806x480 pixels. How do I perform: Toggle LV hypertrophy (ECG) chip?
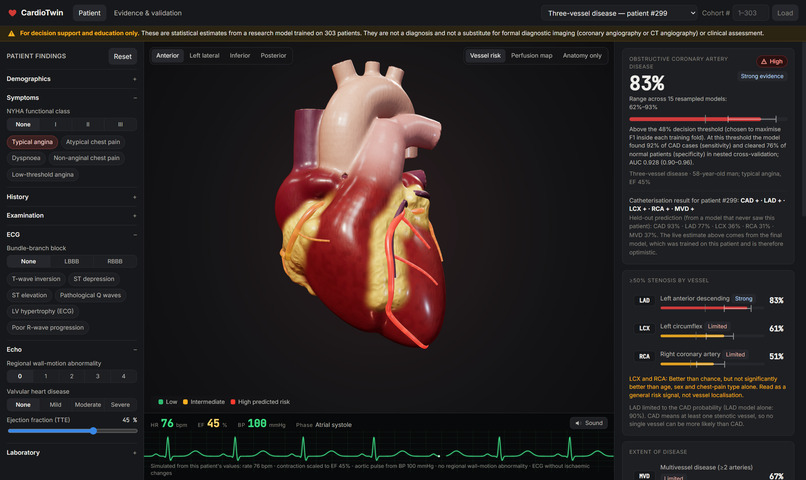click(x=43, y=311)
